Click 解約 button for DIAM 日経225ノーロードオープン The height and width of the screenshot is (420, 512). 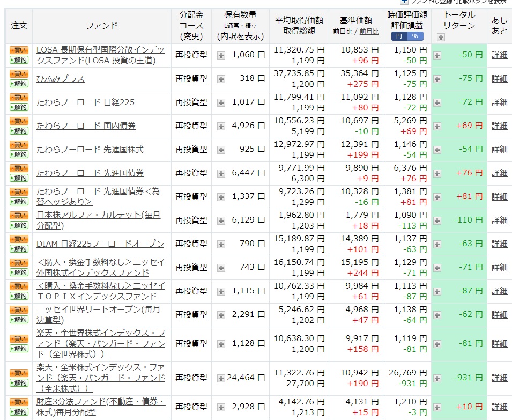(19, 249)
